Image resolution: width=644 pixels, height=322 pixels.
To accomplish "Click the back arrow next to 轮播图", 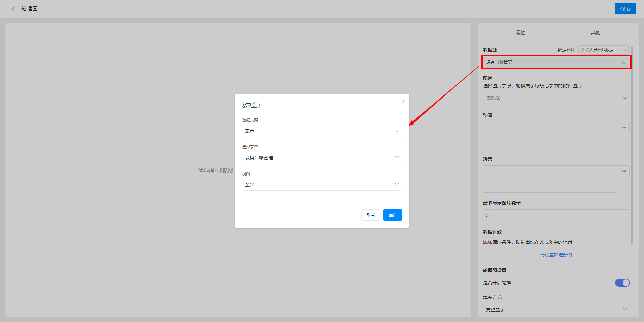I will click(13, 9).
